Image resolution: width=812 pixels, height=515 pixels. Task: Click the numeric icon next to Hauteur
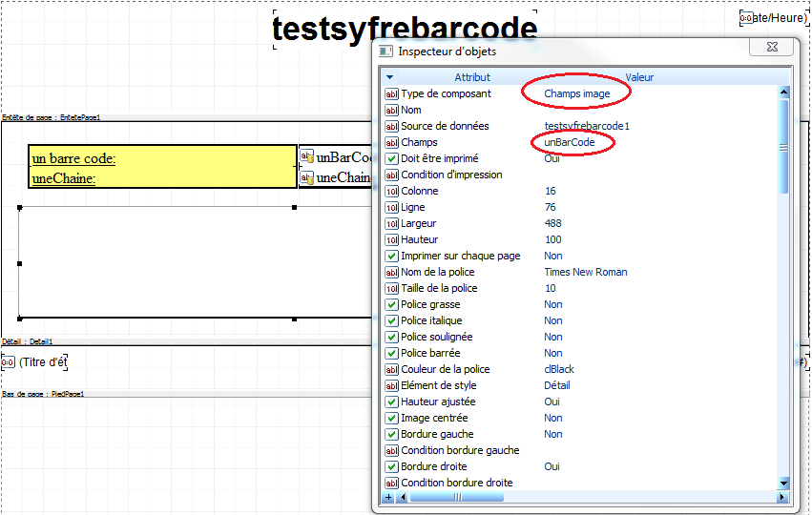tap(391, 240)
